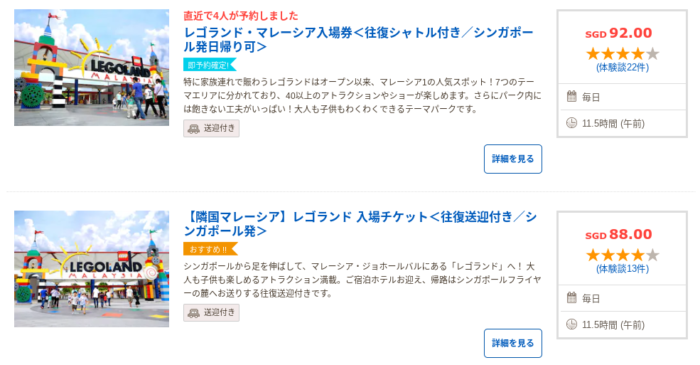
Task: Click star rating above 体験談13件
Action: point(622,255)
